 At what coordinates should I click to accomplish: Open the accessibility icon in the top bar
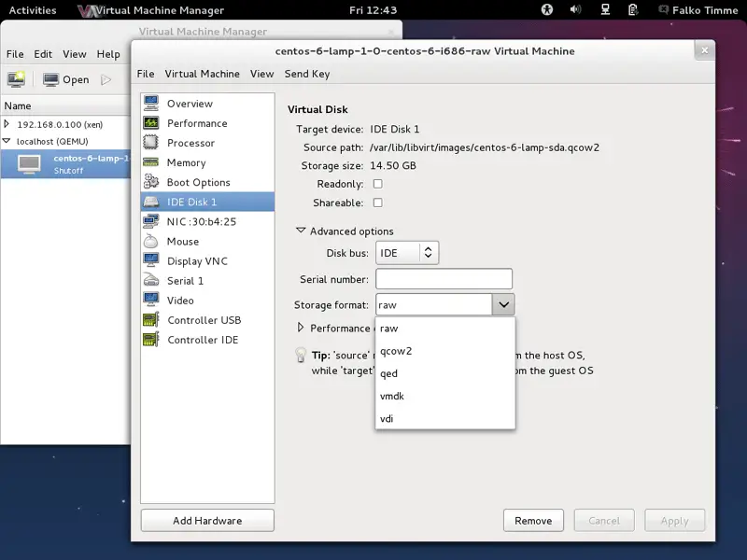[x=547, y=9]
